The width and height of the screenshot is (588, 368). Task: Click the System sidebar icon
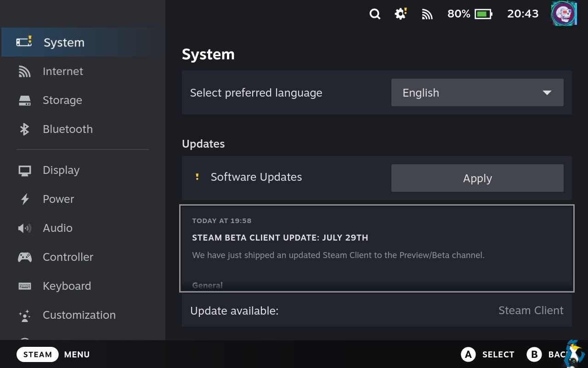click(x=24, y=42)
